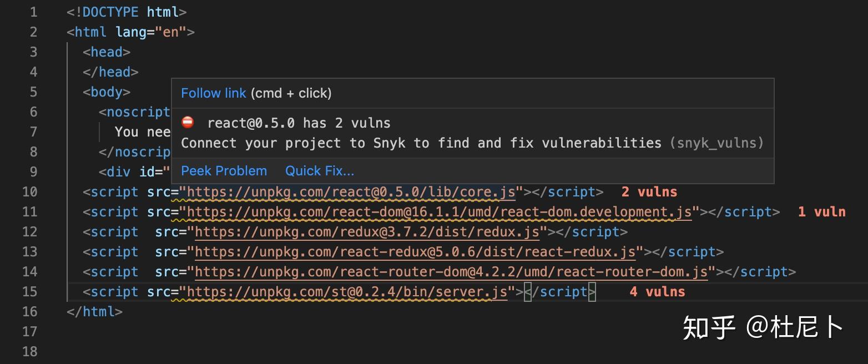Open the react-dom@16.1.1 development.js URL
Image resolution: width=868 pixels, height=364 pixels.
click(x=439, y=212)
